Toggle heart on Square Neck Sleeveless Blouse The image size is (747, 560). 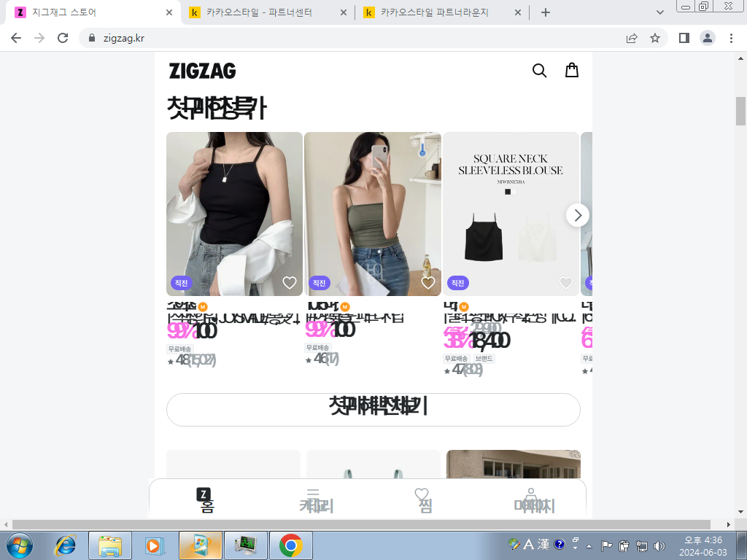click(x=566, y=283)
